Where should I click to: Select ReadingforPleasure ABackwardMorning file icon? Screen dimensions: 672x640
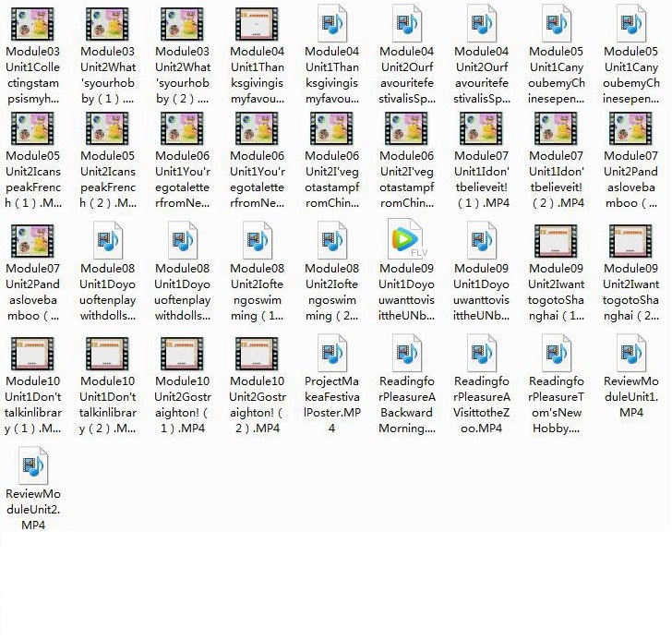pos(406,354)
